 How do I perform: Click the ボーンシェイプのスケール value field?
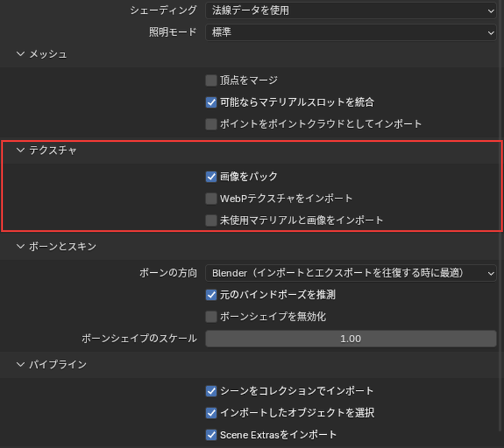[351, 339]
